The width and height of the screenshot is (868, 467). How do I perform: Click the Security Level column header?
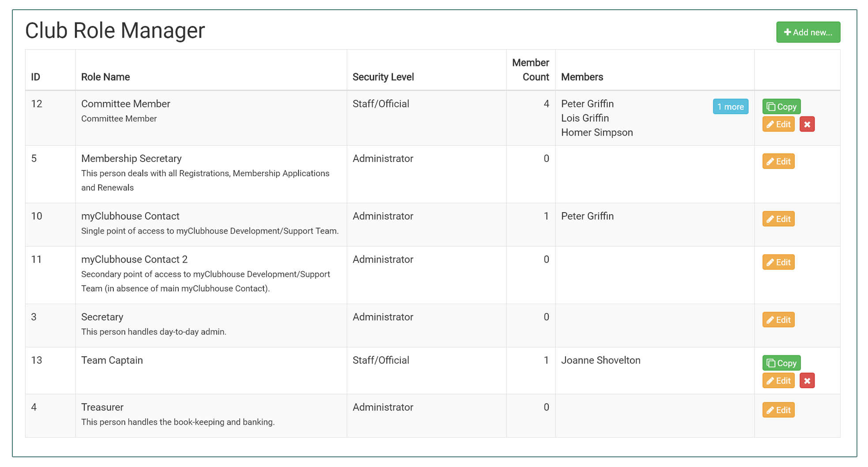383,77
